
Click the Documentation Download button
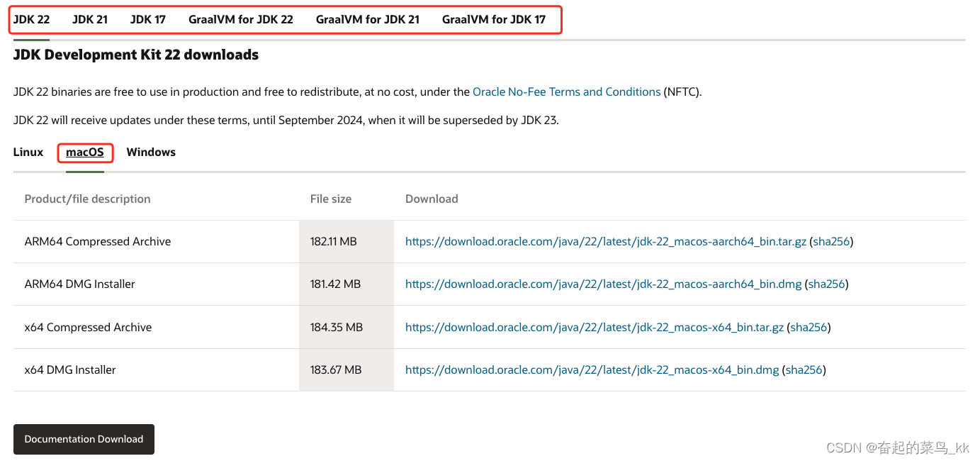coord(84,439)
